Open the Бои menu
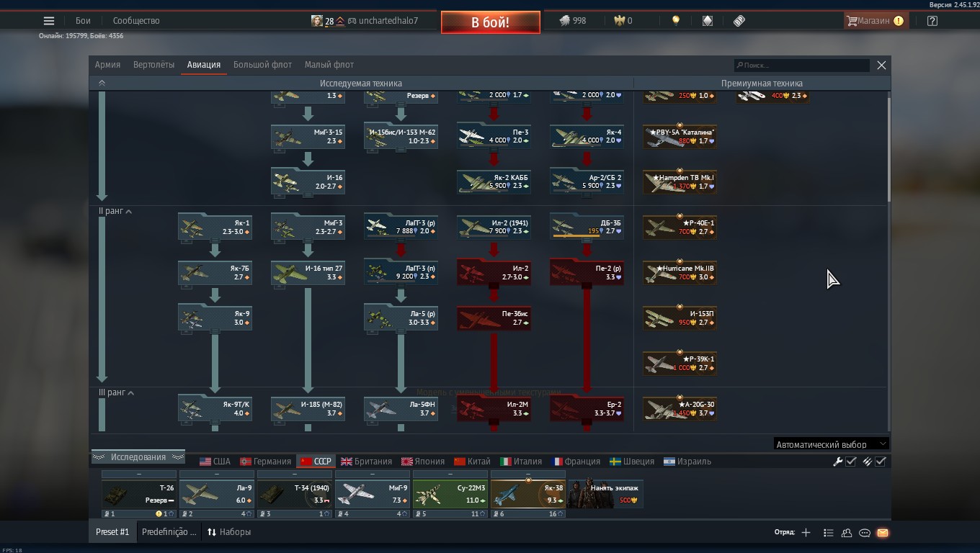 [84, 21]
